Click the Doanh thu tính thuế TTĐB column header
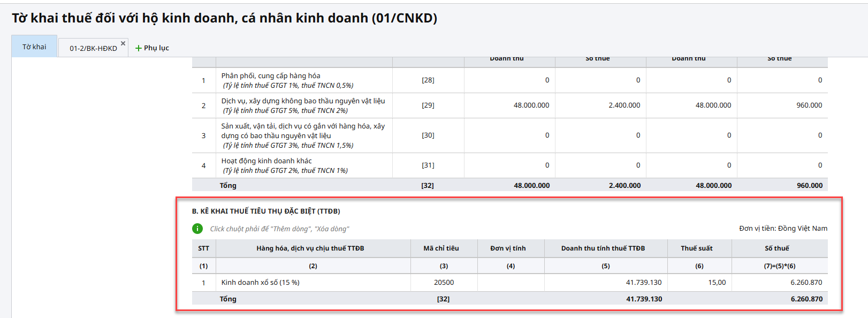868x318 pixels. 603,248
